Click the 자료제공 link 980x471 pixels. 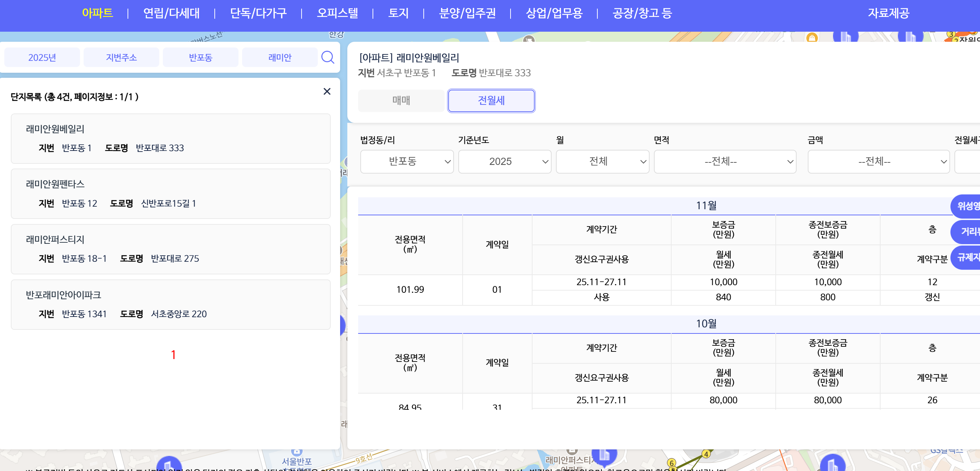pos(889,14)
